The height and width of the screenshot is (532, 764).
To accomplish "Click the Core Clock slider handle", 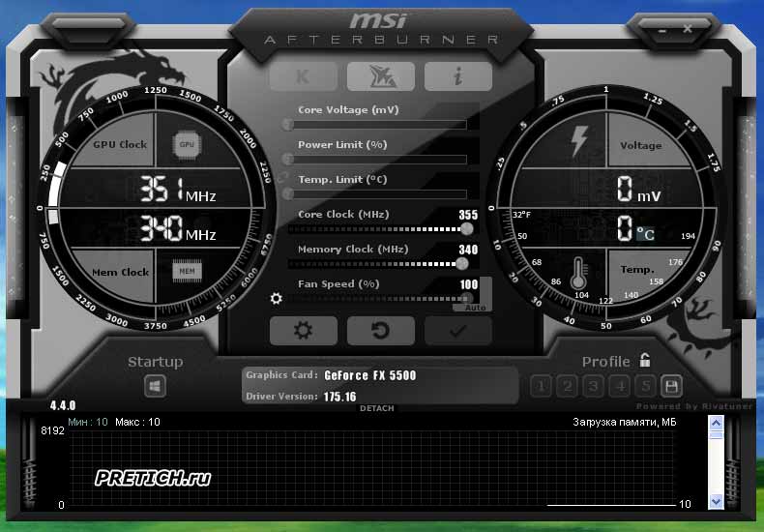I will pos(466,228).
